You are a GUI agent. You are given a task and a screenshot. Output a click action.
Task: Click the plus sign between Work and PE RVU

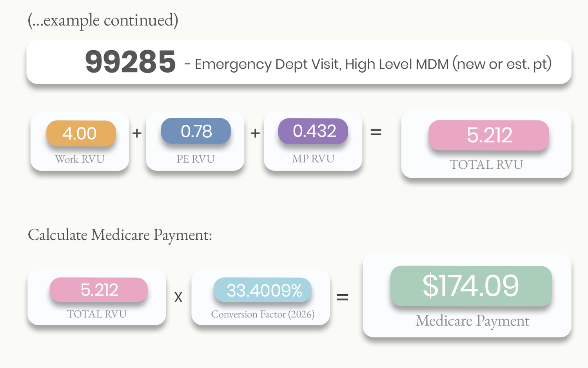137,133
